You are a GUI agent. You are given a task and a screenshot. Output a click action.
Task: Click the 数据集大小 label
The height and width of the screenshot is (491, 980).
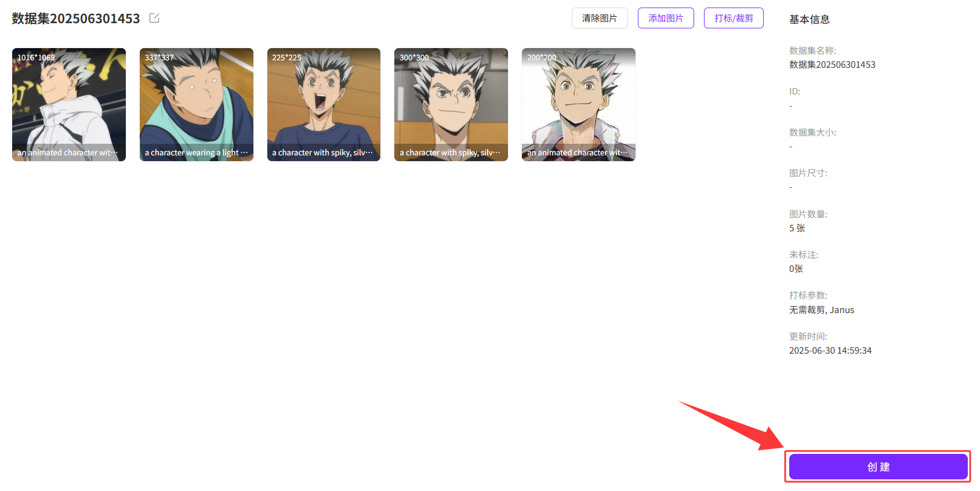pyautogui.click(x=812, y=132)
